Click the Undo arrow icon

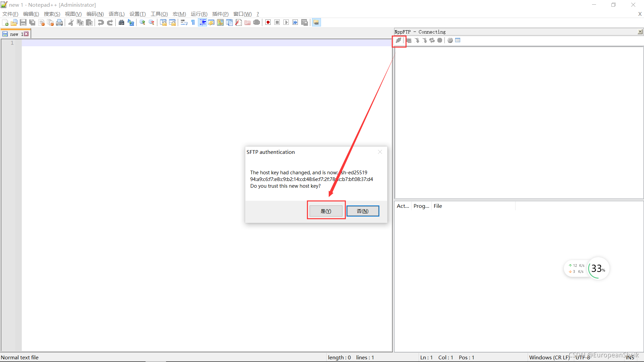101,22
